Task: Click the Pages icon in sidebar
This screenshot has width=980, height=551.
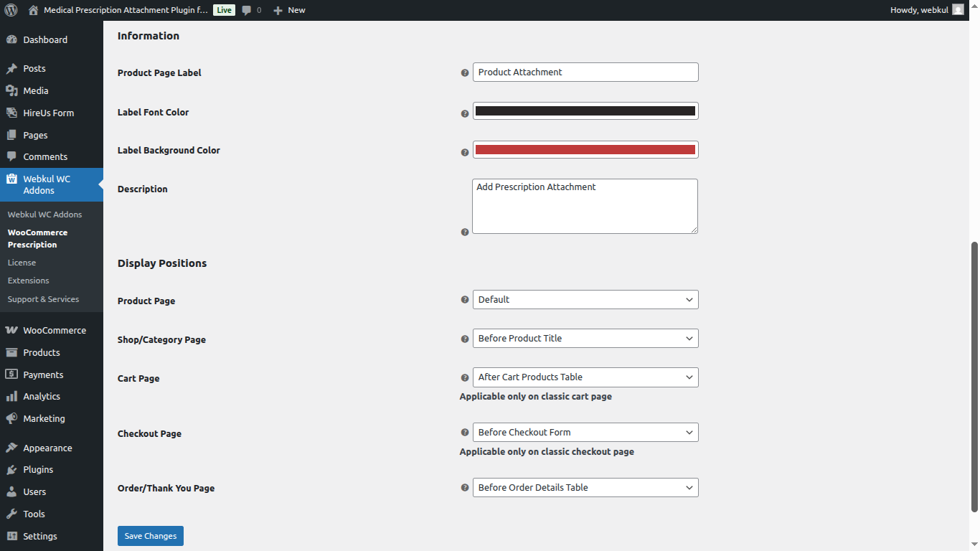Action: (x=11, y=135)
